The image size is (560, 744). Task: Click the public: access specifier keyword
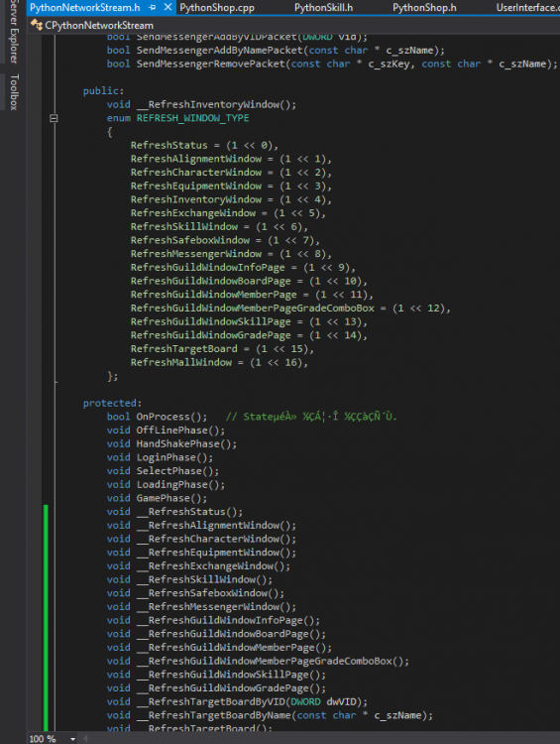(x=103, y=91)
